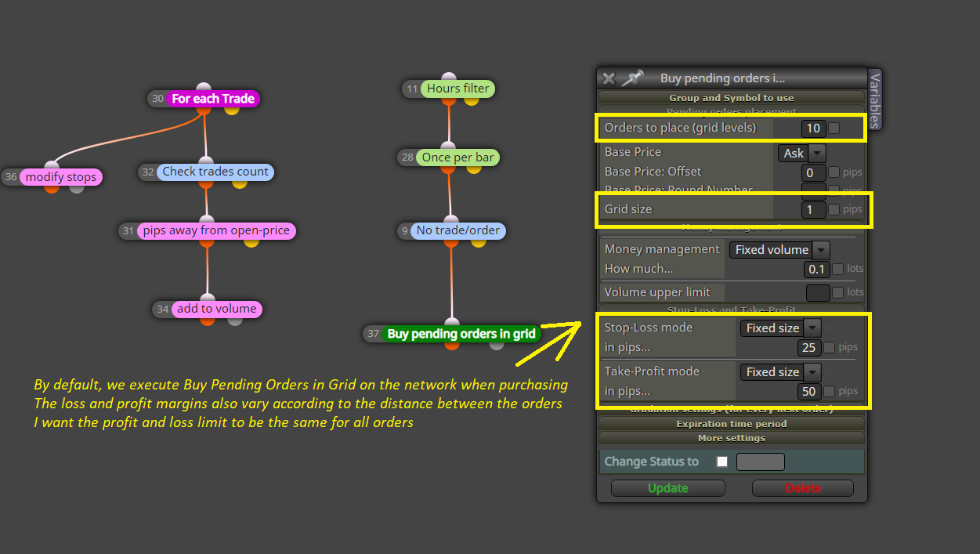Tick checkbox beside Orders to place value

834,128
